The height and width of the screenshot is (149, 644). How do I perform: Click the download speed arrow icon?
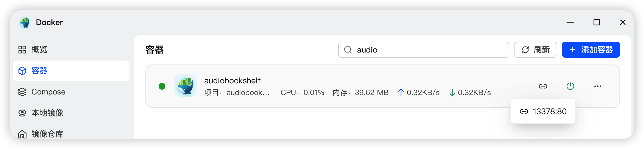pos(452,92)
